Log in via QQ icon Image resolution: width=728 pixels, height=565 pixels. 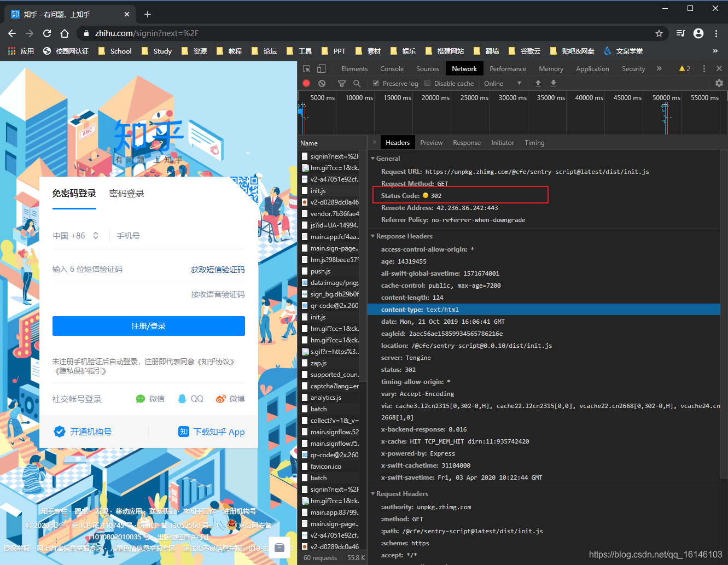pyautogui.click(x=190, y=399)
